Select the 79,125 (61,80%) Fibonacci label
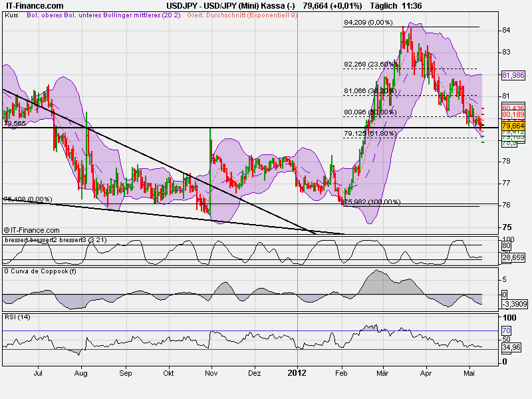Viewport: 532px width, 399px height. (370, 134)
